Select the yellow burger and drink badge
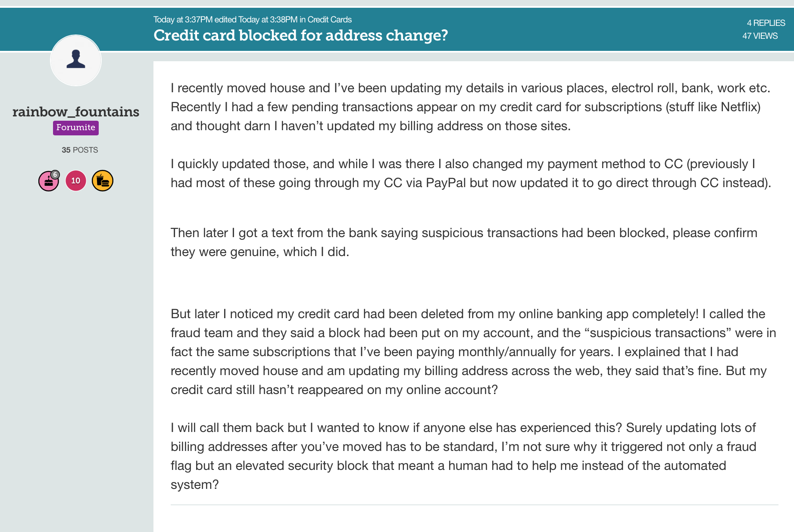The image size is (794, 532). tap(103, 181)
